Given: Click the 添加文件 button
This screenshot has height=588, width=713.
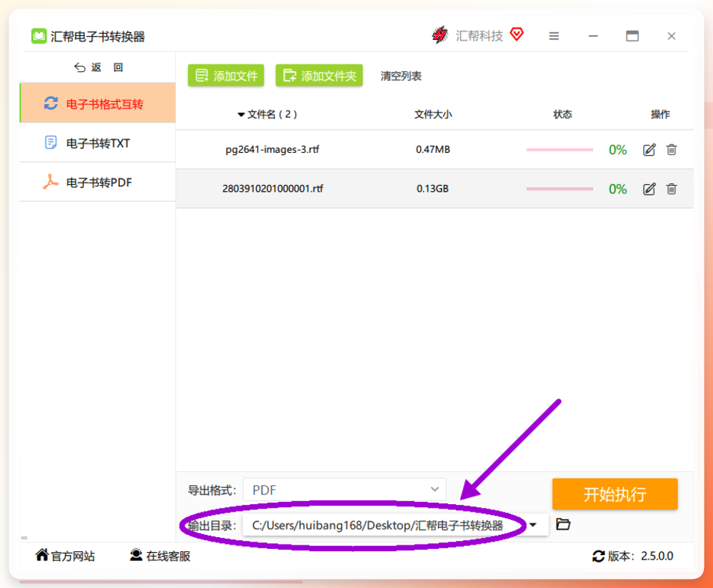Looking at the screenshot, I should pyautogui.click(x=226, y=76).
